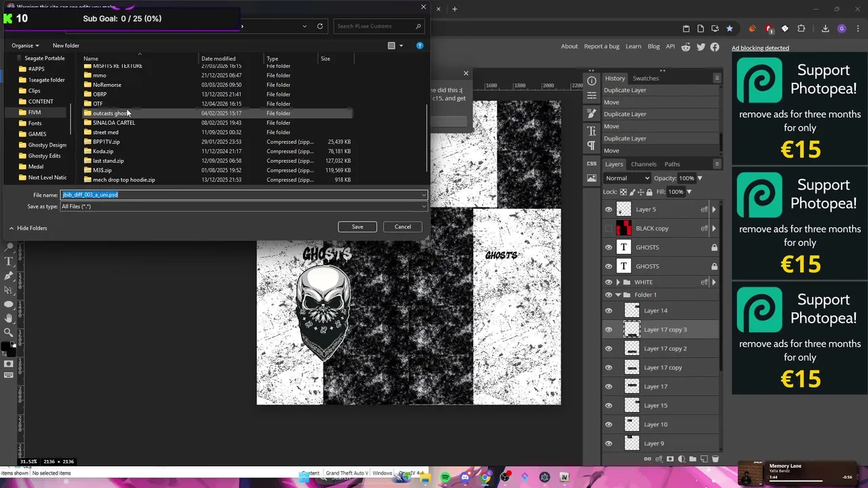Toggle Quick Mask mode icon
The width and height of the screenshot is (868, 488).
(9, 364)
